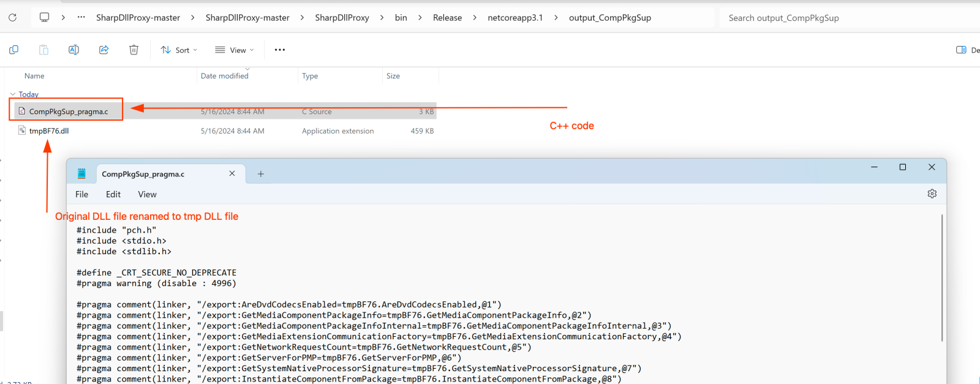Click the Paste icon in toolbar
This screenshot has height=384, width=980.
(x=43, y=50)
